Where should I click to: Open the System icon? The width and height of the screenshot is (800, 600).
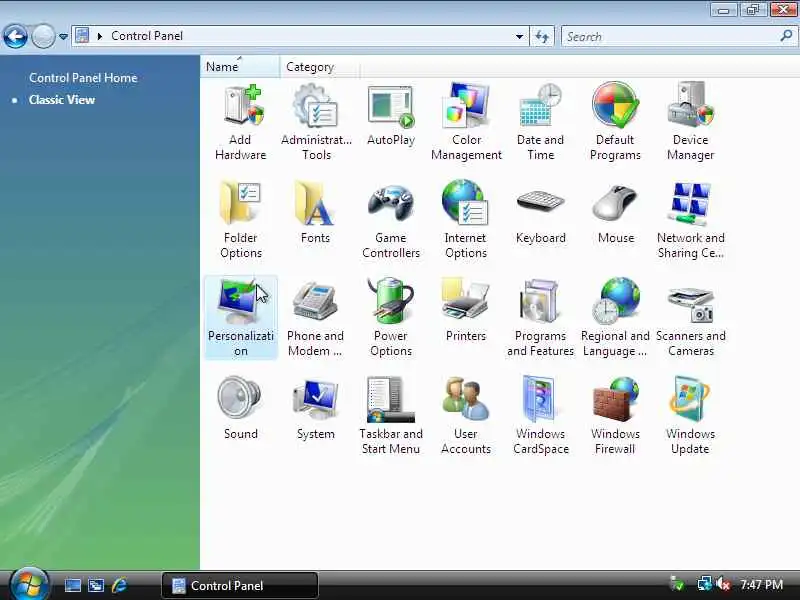click(316, 409)
